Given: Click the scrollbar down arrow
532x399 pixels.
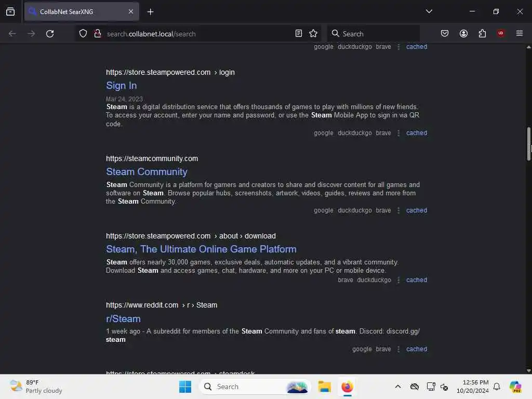Looking at the screenshot, I should tap(528, 370).
